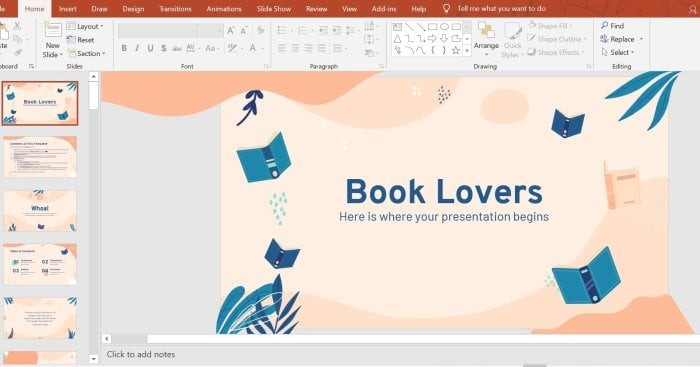Pick the Scribble freeform shape
The width and height of the screenshot is (700, 367).
click(x=397, y=50)
